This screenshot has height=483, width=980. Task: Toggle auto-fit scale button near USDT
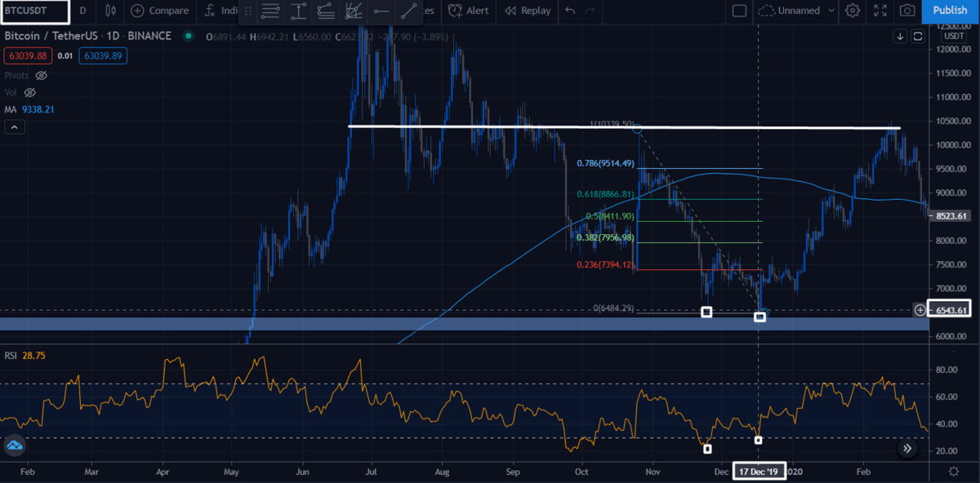click(x=918, y=36)
